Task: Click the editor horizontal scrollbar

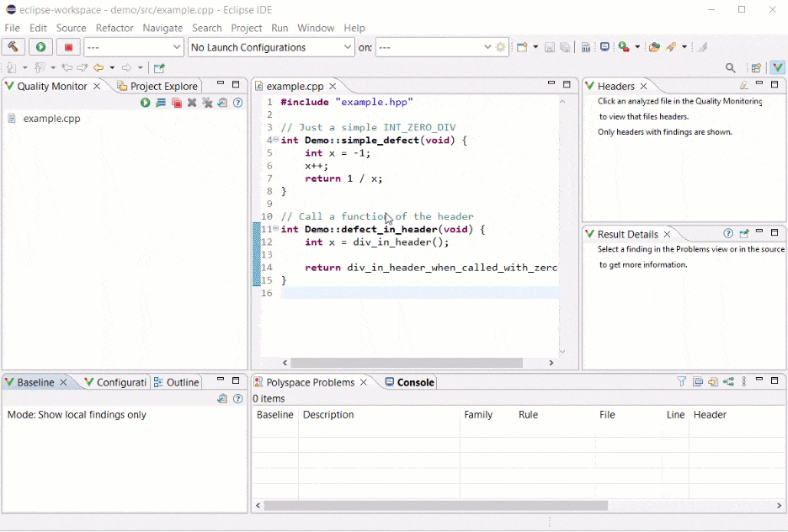Action: 407,363
